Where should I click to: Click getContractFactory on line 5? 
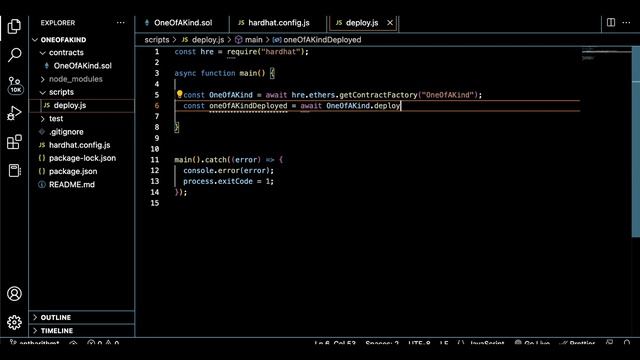click(378, 95)
